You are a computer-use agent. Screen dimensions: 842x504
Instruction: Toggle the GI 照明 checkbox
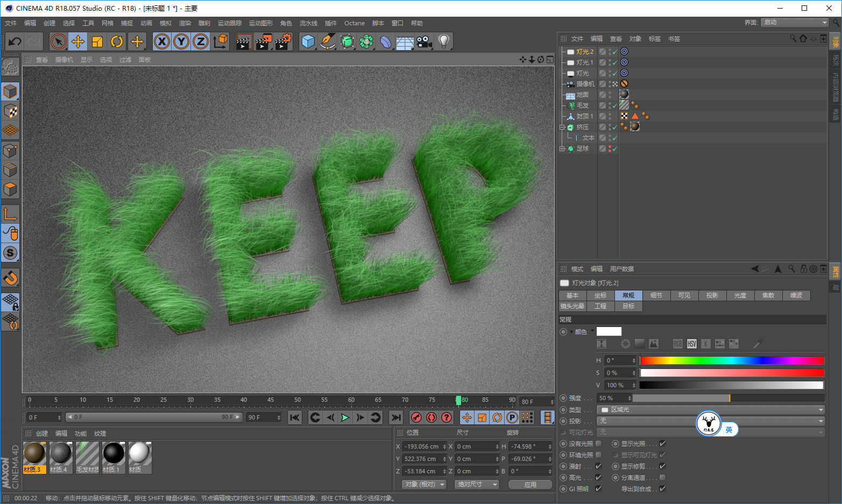tap(599, 489)
